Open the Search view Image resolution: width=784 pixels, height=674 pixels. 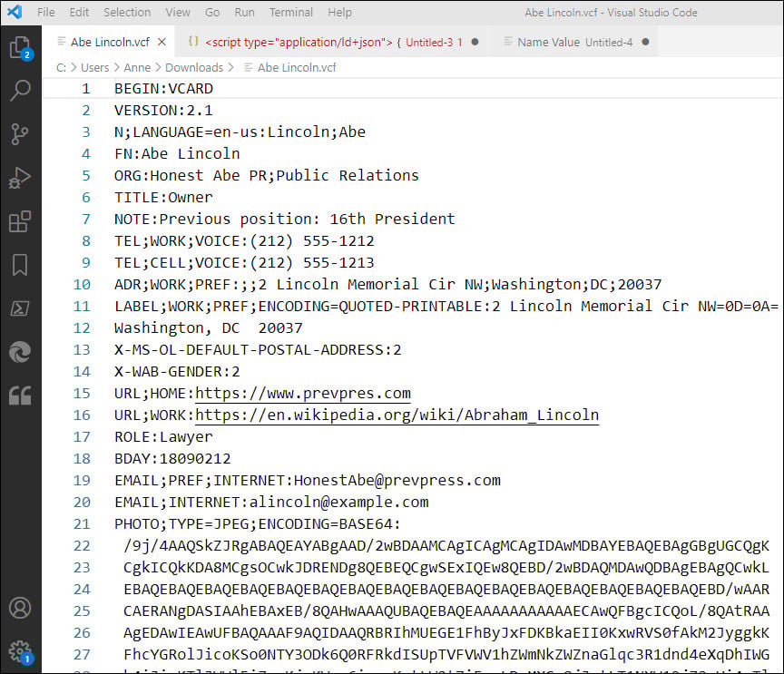coord(20,91)
